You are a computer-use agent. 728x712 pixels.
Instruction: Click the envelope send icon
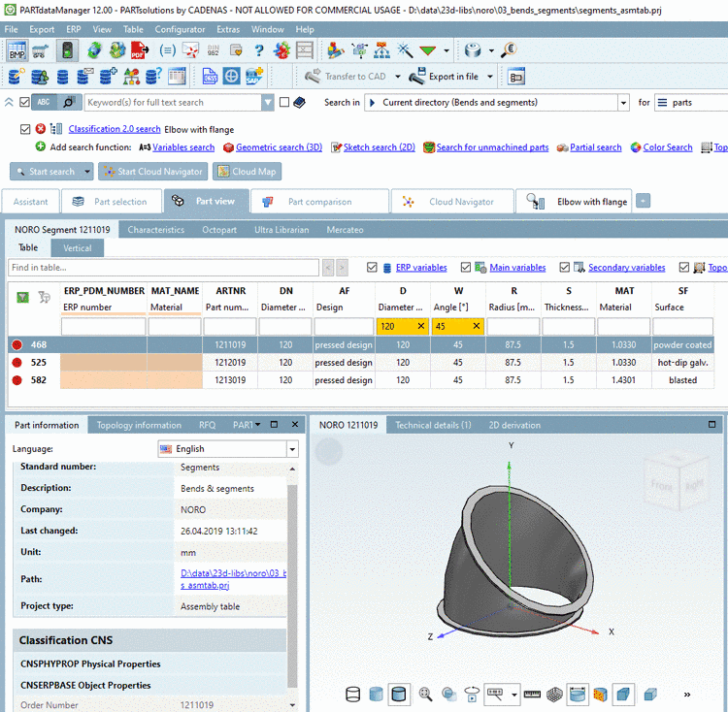pos(190,50)
